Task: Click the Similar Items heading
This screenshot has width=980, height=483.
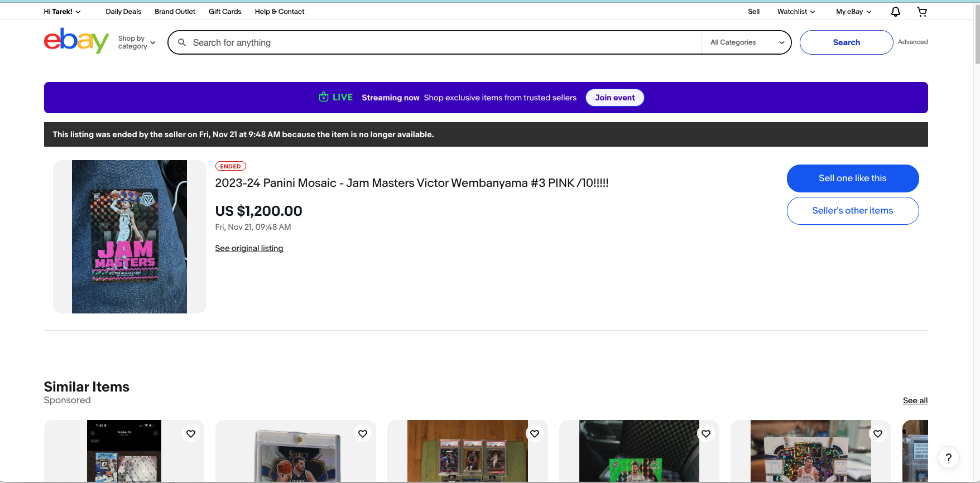Action: click(x=87, y=387)
